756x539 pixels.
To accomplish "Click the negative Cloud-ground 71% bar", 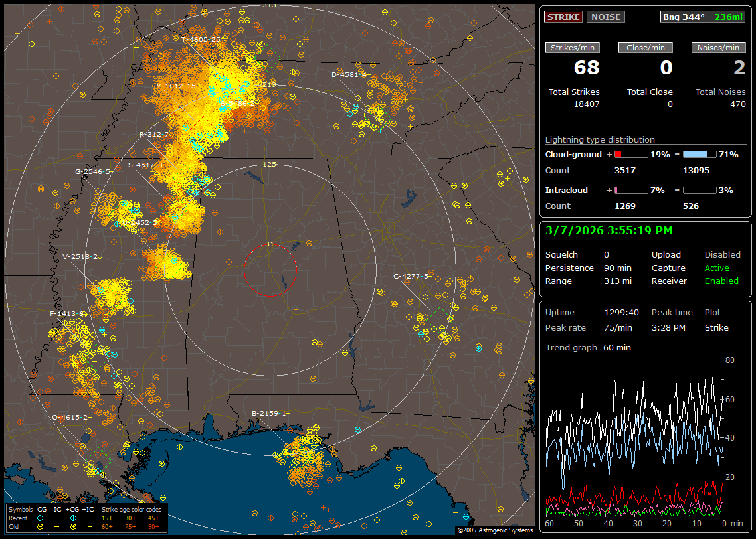I will [700, 155].
